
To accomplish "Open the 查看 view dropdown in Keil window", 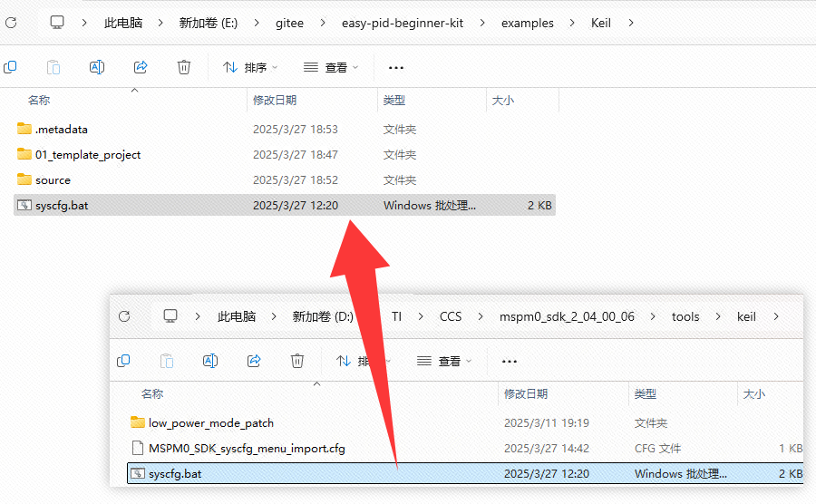I will click(331, 68).
